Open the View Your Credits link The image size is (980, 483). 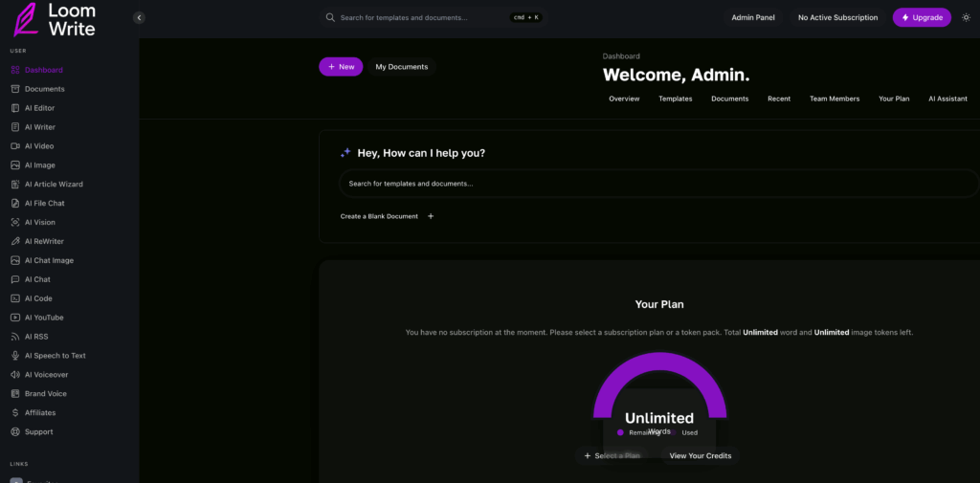click(700, 456)
